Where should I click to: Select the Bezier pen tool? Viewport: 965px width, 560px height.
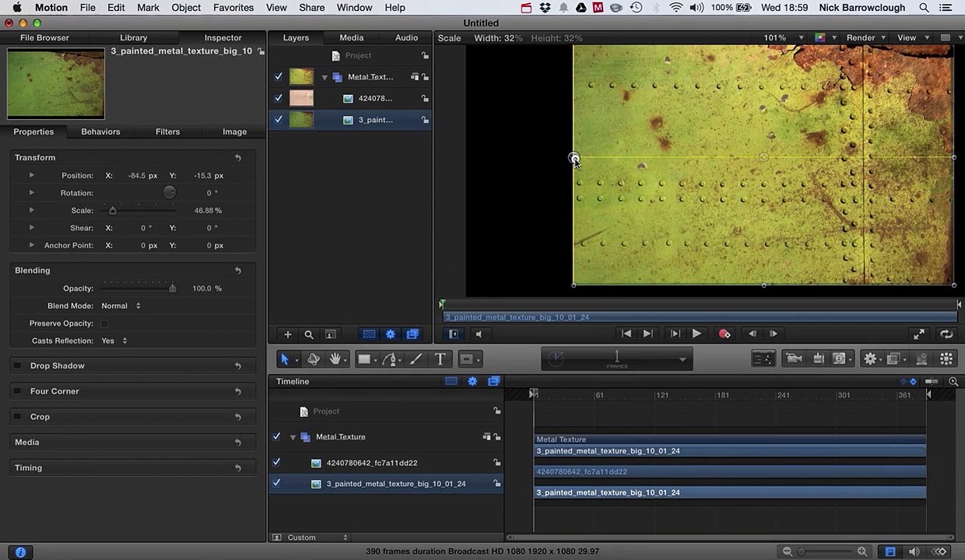coord(390,359)
